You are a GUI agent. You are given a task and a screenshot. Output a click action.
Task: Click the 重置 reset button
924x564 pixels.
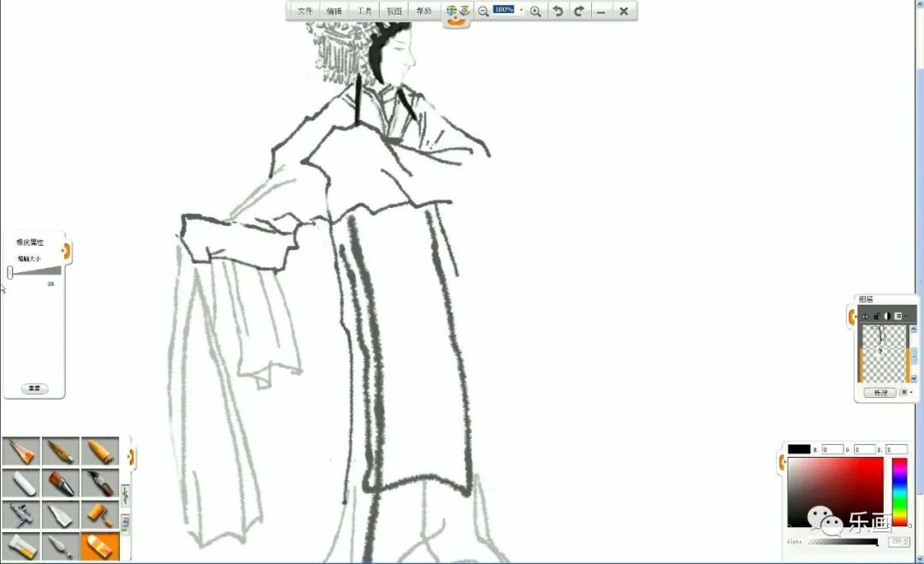34,389
